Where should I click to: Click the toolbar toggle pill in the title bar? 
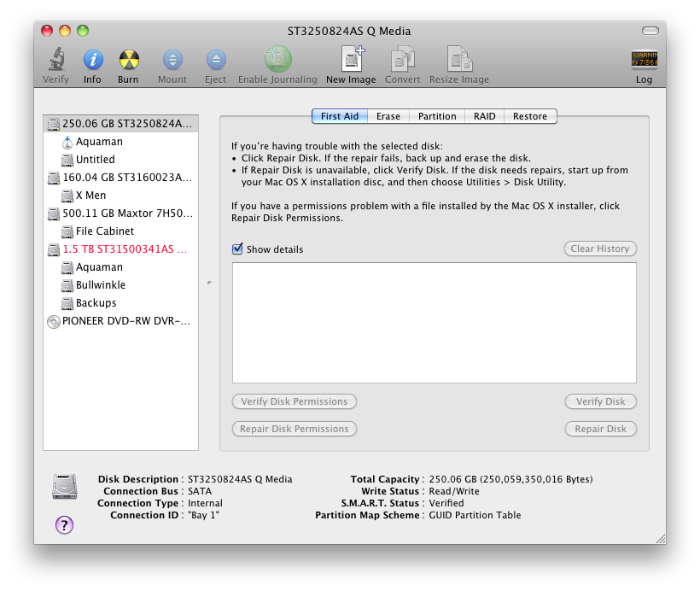point(650,31)
